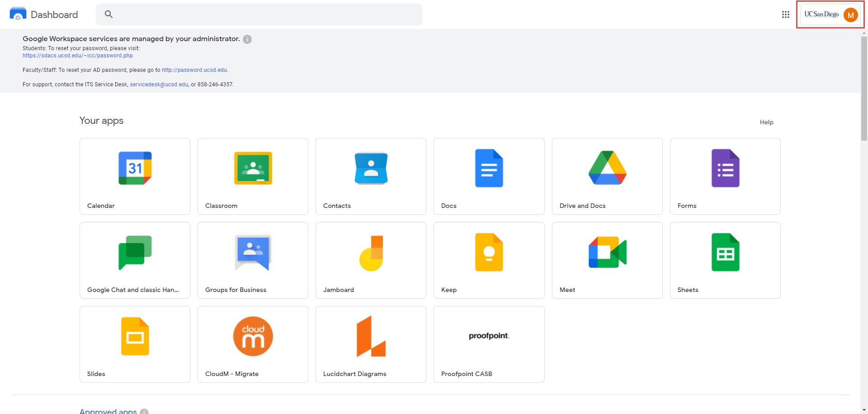This screenshot has width=868, height=414.
Task: Open the Calendar app icon
Action: pos(135,168)
